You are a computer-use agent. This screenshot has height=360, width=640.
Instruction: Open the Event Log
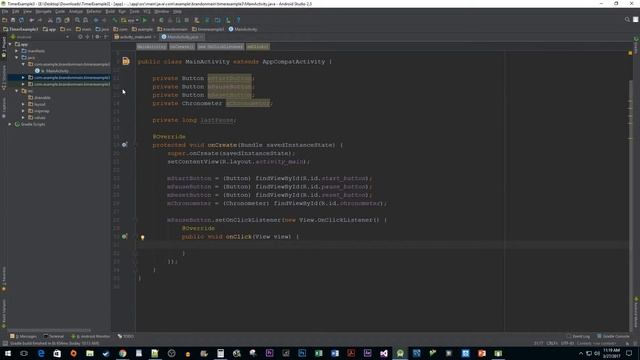[578, 336]
